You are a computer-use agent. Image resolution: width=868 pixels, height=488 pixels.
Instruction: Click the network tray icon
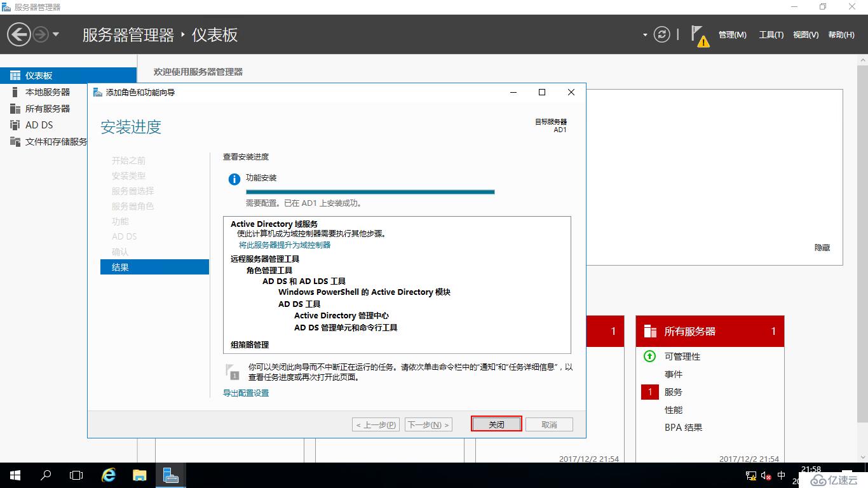751,476
